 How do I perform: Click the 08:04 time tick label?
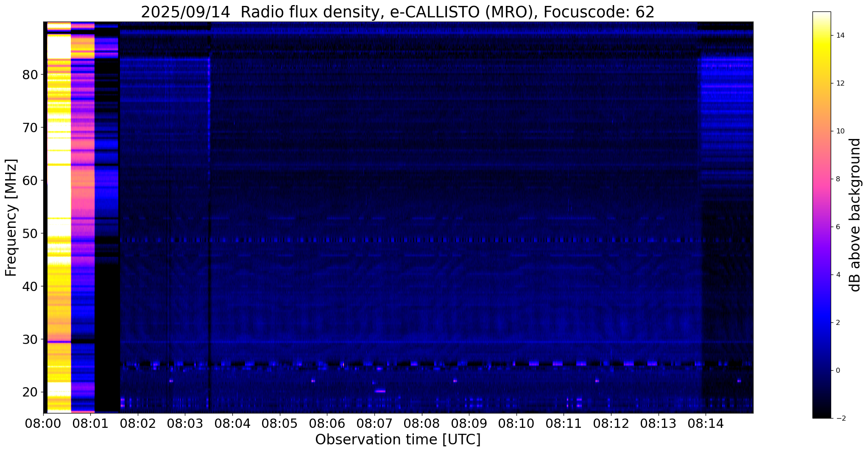coord(232,423)
